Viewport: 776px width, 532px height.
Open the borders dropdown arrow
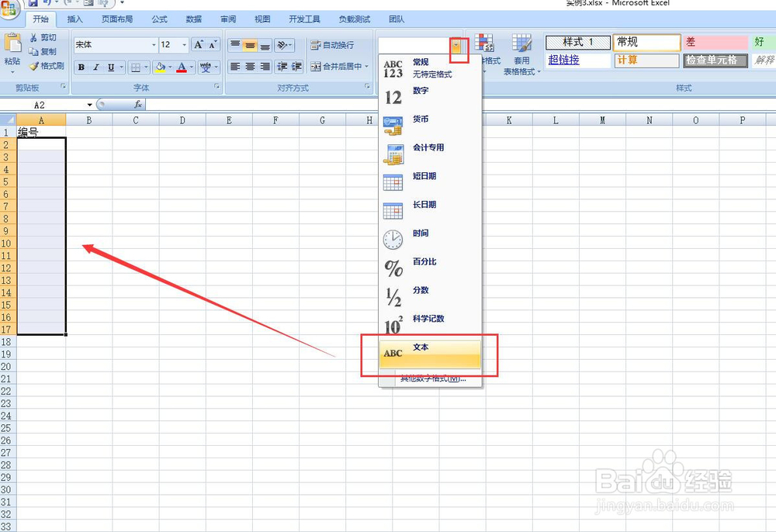coord(146,67)
